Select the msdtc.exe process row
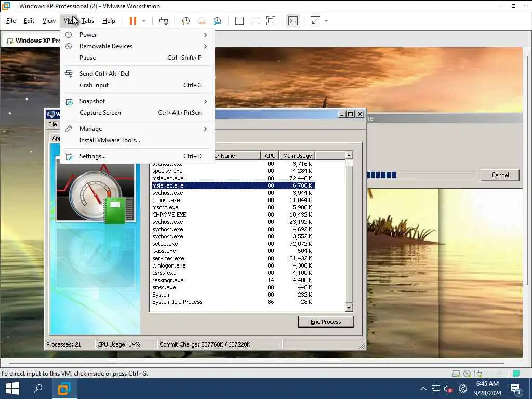Image resolution: width=532 pixels, height=399 pixels. pyautogui.click(x=233, y=207)
